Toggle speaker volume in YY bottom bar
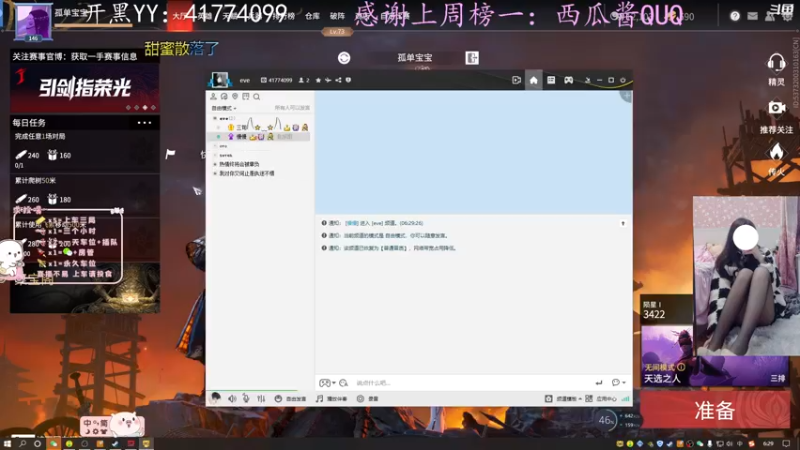The width and height of the screenshot is (800, 450). pos(232,398)
